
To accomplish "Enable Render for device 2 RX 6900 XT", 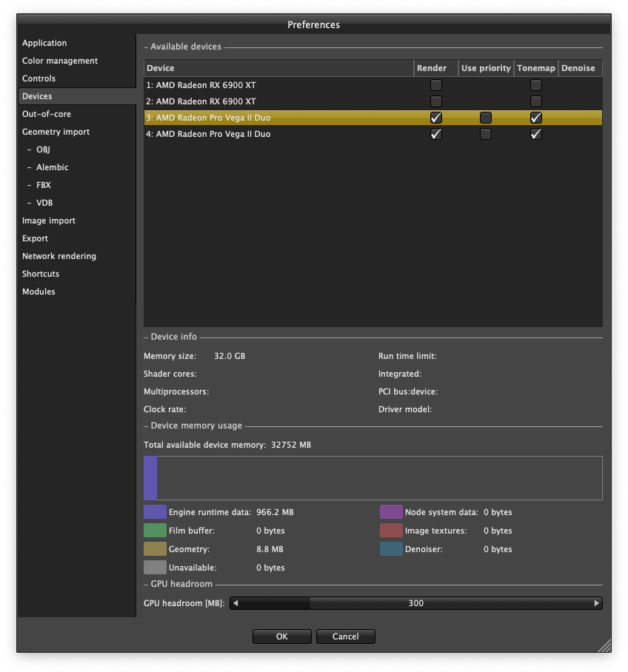I will click(436, 101).
